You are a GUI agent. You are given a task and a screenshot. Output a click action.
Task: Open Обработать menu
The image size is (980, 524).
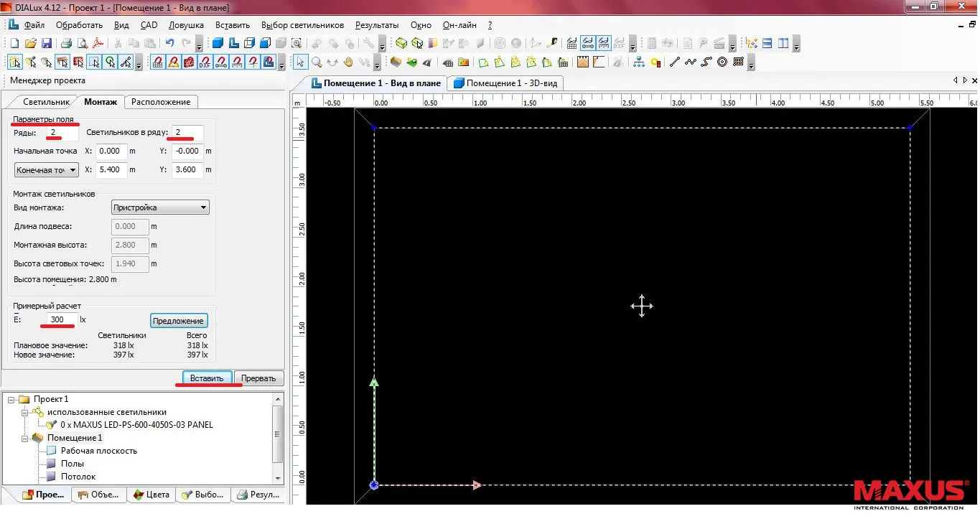[x=79, y=25]
